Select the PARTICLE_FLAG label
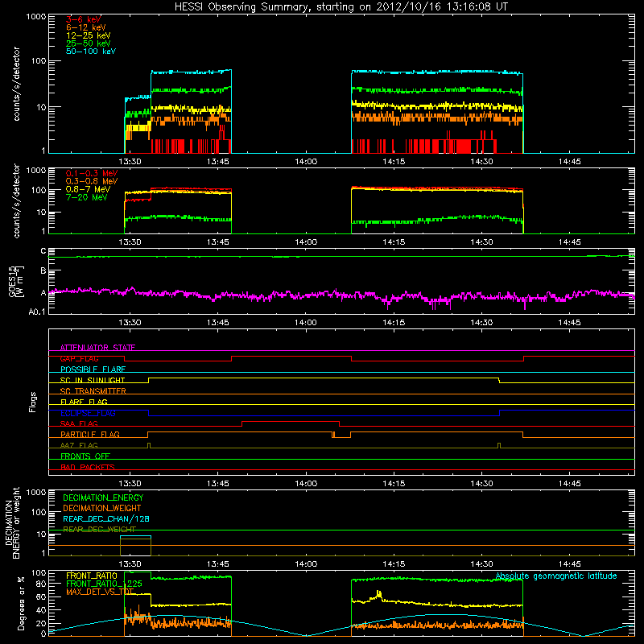This screenshot has width=644, height=644. (x=90, y=434)
